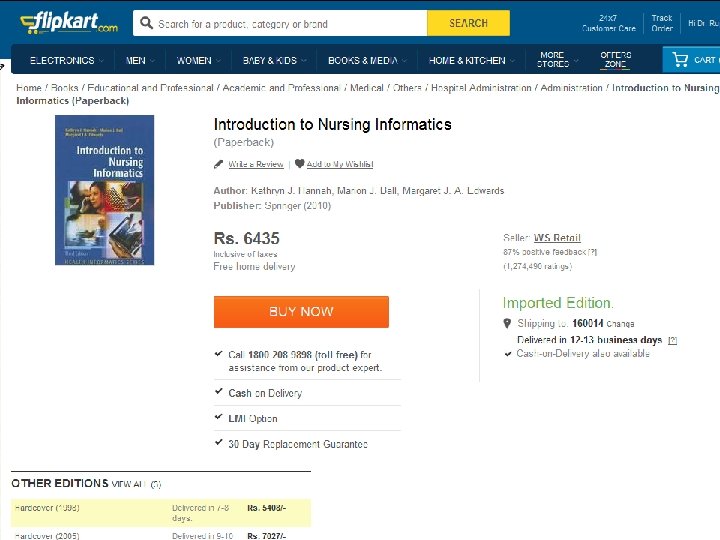Click the Buy Now button
Screen dimensions: 720x540
tap(301, 312)
